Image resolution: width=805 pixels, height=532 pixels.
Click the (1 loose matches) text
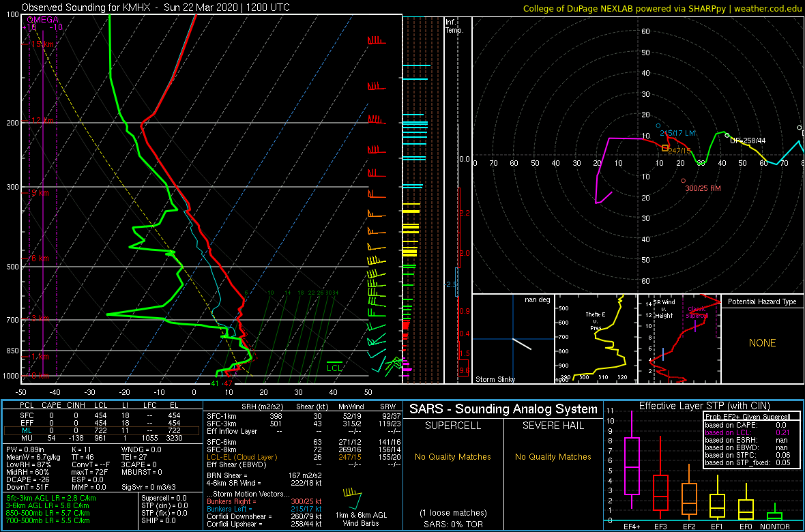[x=452, y=512]
